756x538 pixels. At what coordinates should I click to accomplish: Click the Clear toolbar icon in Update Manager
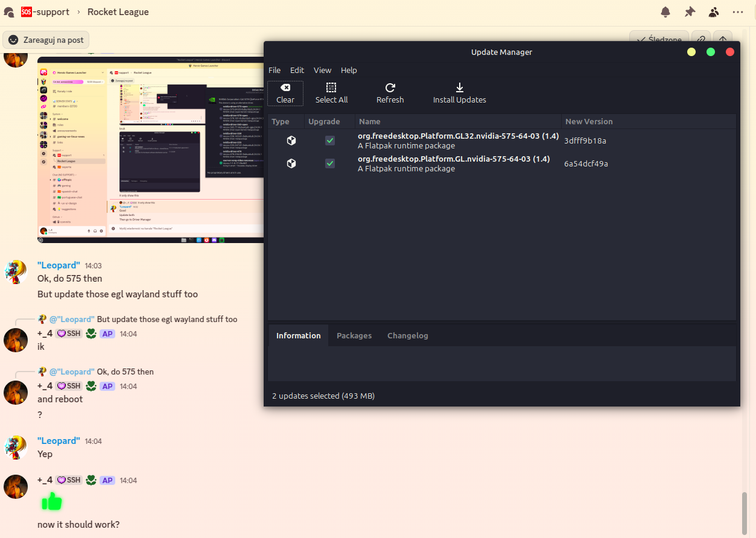(x=285, y=87)
